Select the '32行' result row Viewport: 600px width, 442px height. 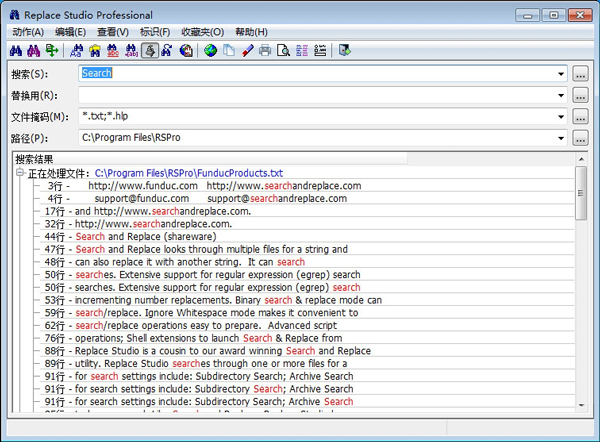(x=307, y=224)
